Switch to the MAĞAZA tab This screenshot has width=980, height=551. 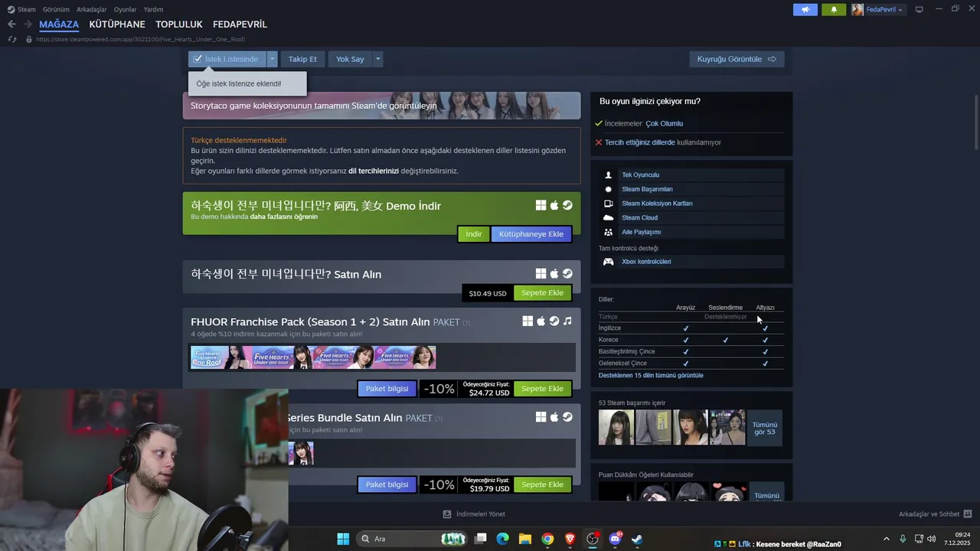(x=59, y=24)
